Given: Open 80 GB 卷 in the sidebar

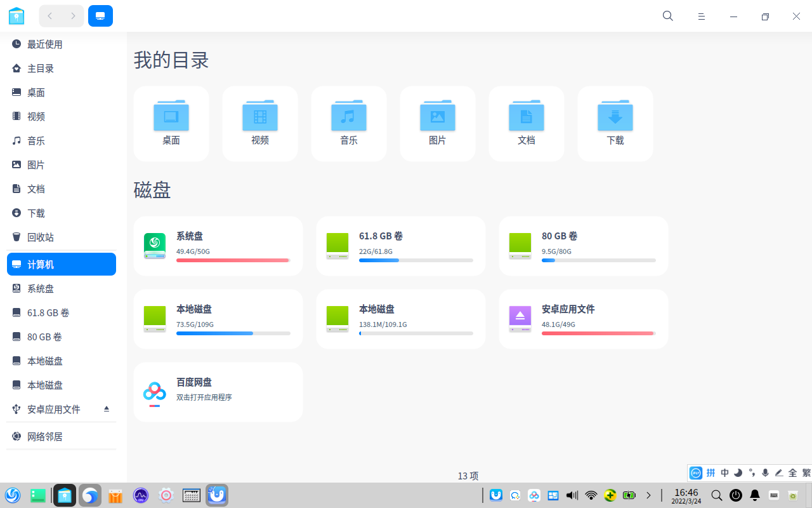Looking at the screenshot, I should (62, 337).
